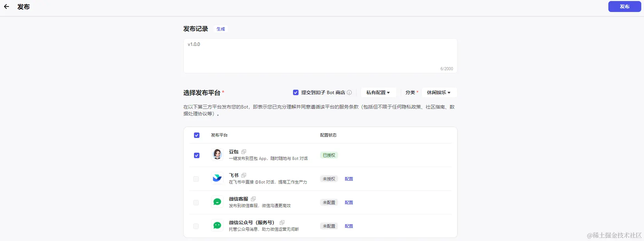Click the 发布记录 text area with v1.0.0
The image size is (644, 241).
(x=320, y=56)
